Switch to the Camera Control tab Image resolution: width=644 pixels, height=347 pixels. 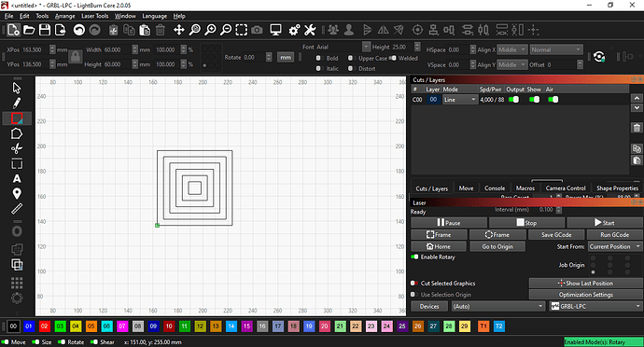(566, 188)
